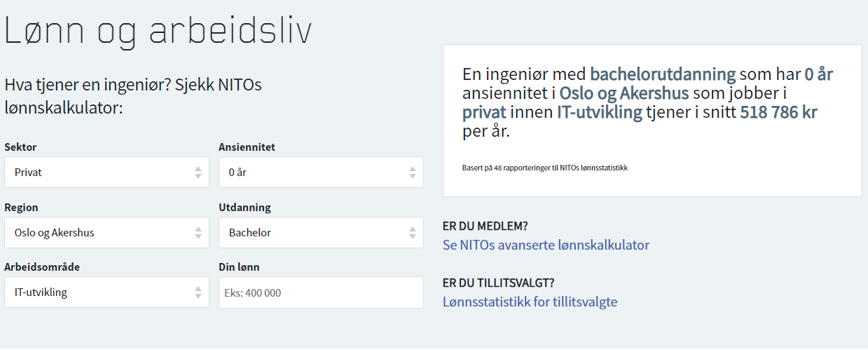Screen dimensions: 868x350
Task: Click the up-down arrows in Arbeidsområde field
Action: tap(198, 292)
